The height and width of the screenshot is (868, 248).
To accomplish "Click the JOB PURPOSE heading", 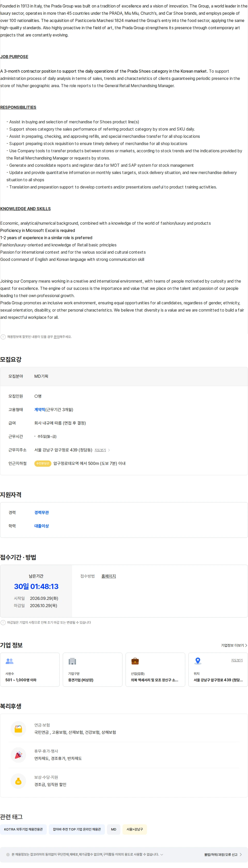I will coord(14,57).
